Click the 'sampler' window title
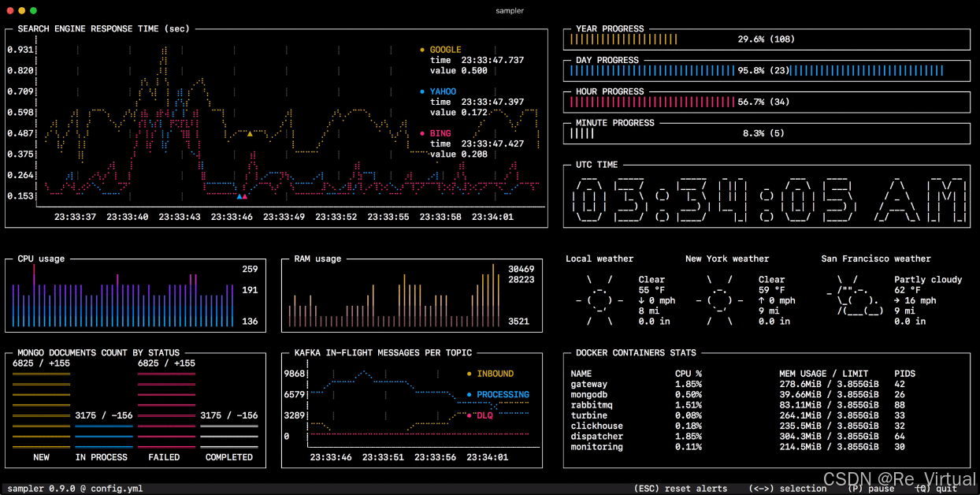Viewport: 980px width, 495px height. coord(510,10)
